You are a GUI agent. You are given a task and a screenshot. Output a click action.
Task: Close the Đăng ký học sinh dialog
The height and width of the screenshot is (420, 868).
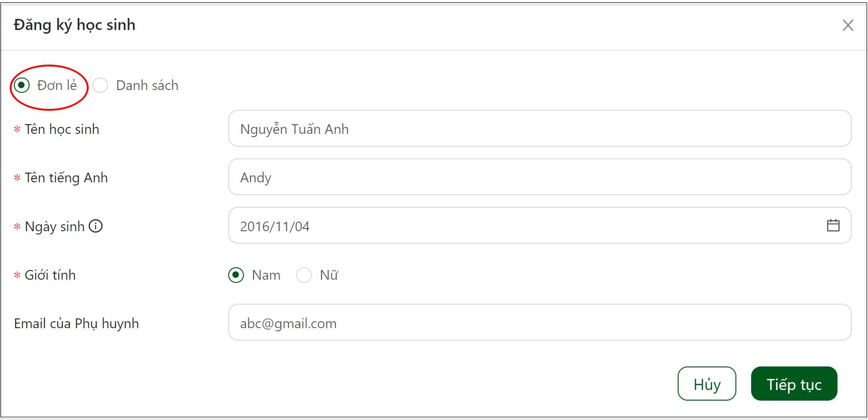848,25
